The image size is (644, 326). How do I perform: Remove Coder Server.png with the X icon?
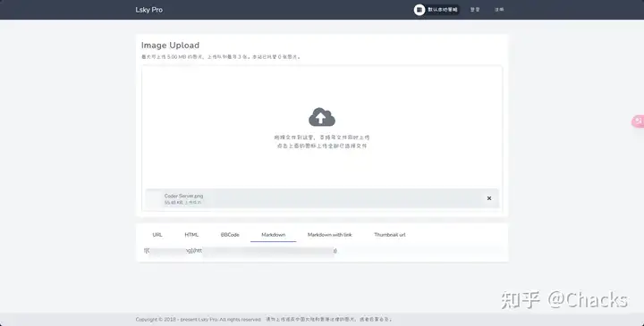point(489,198)
